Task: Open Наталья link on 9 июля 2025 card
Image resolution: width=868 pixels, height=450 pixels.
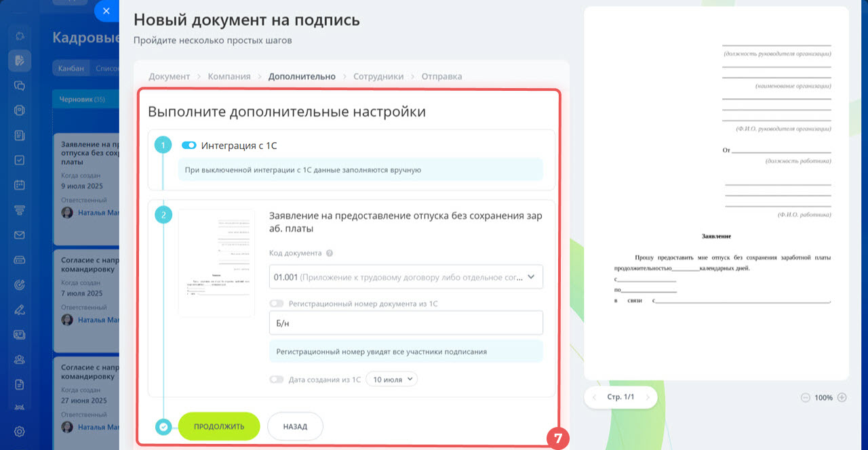Action: [x=99, y=212]
